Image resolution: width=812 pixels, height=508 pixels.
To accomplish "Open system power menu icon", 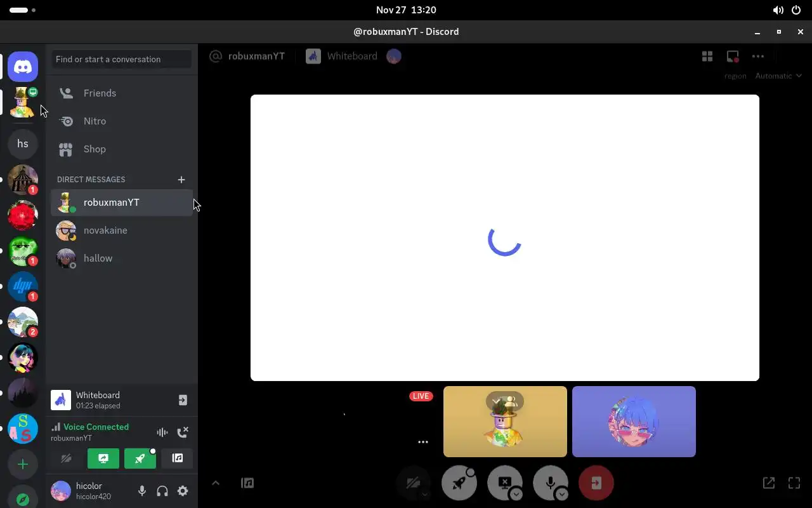I will pos(797,10).
